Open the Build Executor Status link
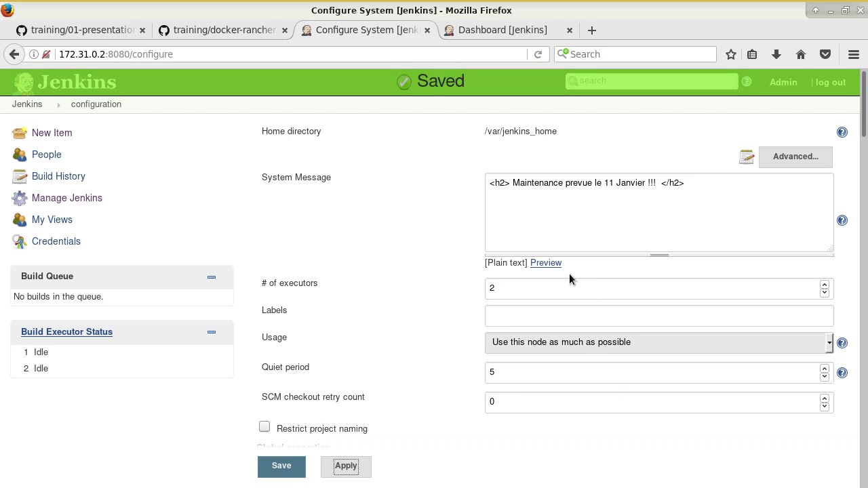The image size is (868, 488). click(x=66, y=332)
